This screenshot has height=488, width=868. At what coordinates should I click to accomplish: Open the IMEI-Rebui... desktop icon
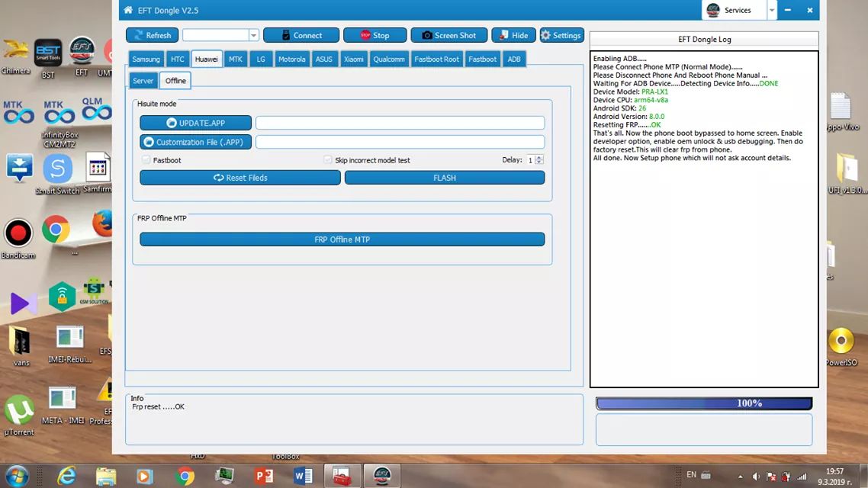pos(69,345)
